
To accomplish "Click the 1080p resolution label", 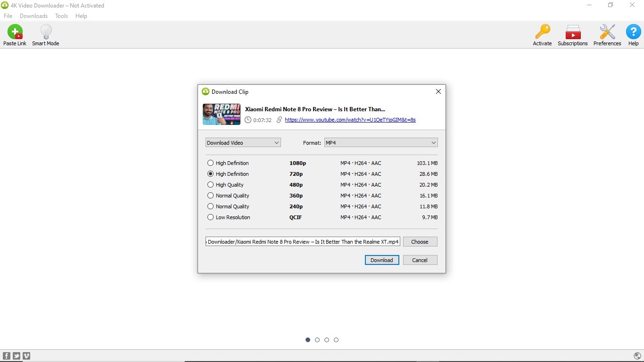I will (297, 163).
